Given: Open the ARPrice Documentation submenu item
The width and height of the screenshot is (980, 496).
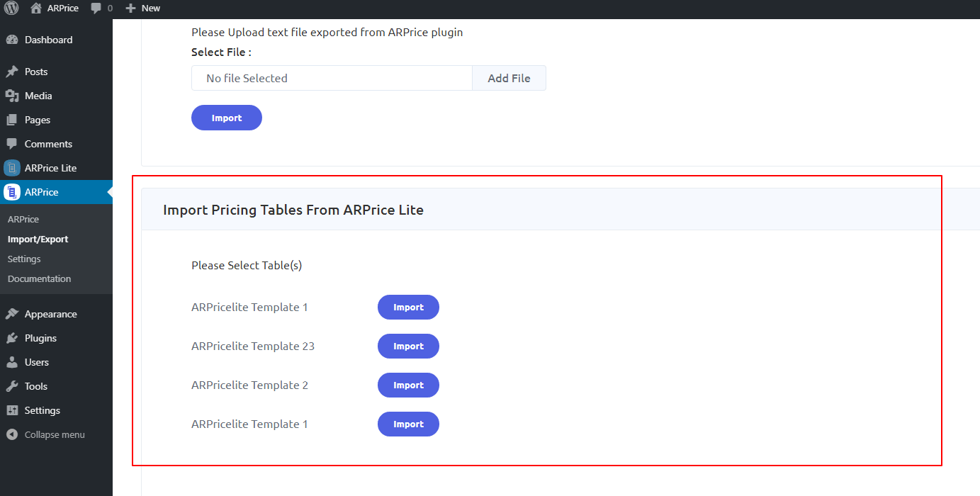Looking at the screenshot, I should pos(39,278).
